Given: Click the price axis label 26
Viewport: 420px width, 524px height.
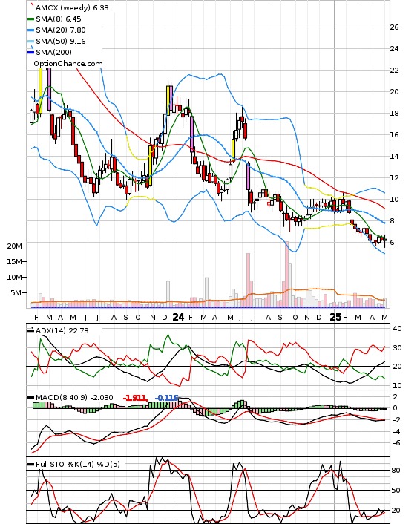Looking at the screenshot, I should tap(395, 27).
